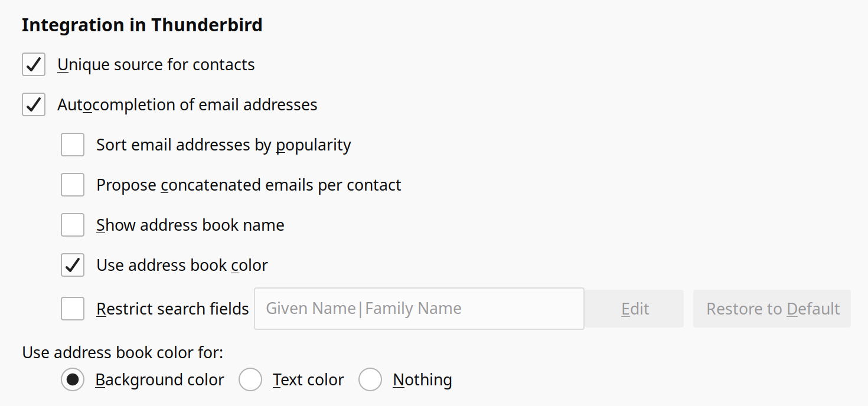Uncheck the Unique source for contacts checkbox
This screenshot has height=406, width=868.
[34, 64]
